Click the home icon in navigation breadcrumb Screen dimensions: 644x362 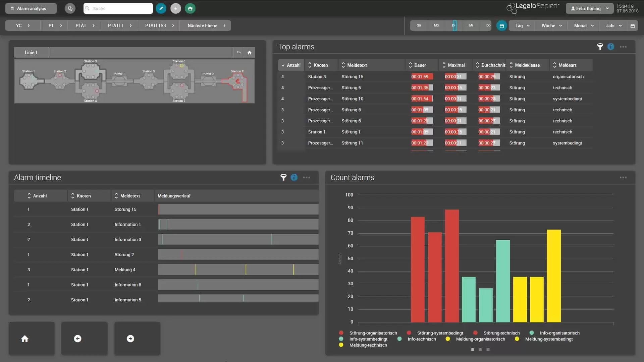(x=249, y=52)
